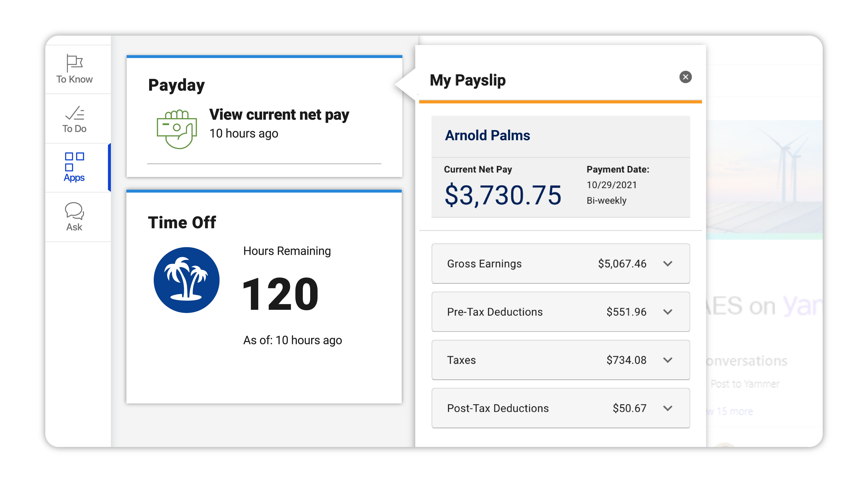Click the Time Off card title
Screen dimensions: 868x488
(182, 223)
